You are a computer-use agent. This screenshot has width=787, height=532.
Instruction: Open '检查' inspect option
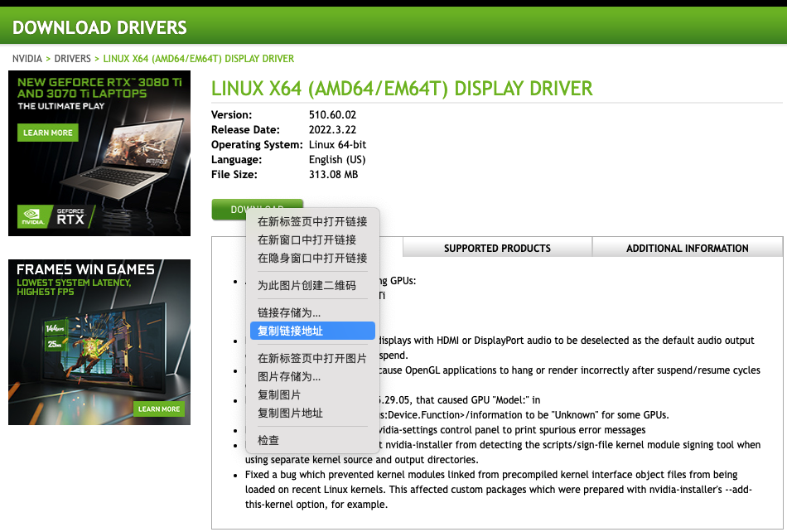[x=312, y=440]
